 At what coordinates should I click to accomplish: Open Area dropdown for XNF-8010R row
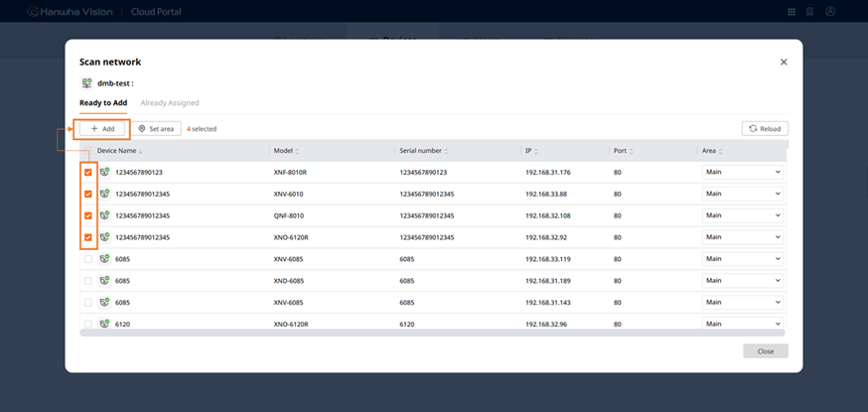(742, 172)
